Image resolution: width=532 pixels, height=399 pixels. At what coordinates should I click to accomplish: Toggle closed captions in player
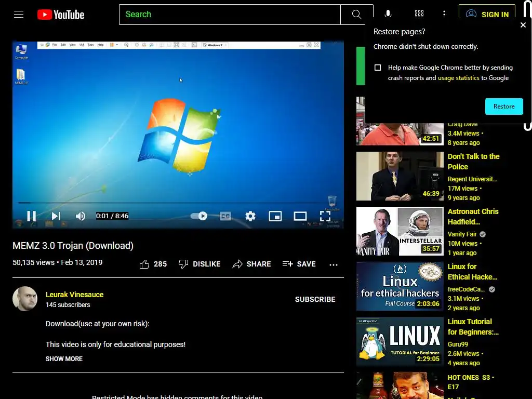click(225, 216)
